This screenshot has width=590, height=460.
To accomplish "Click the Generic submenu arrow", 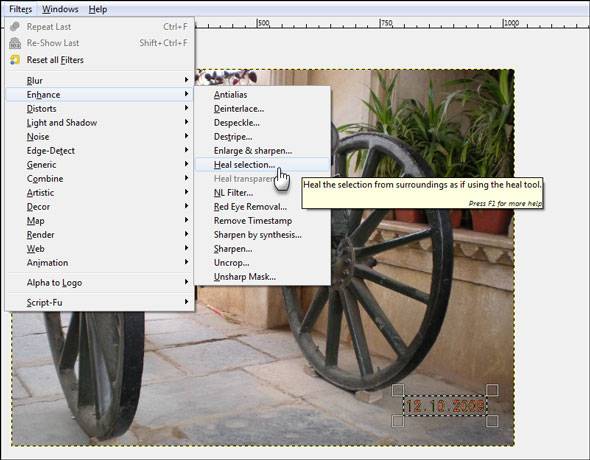I will (186, 164).
